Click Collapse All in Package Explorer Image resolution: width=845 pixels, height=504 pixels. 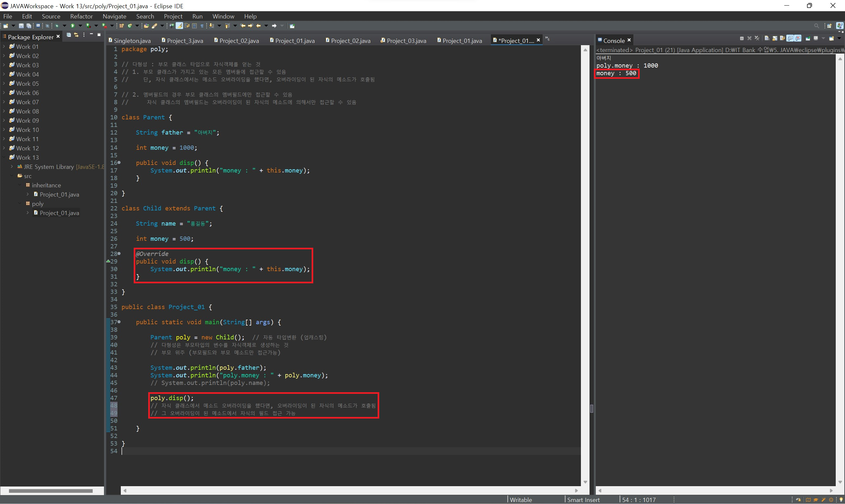[x=69, y=35]
